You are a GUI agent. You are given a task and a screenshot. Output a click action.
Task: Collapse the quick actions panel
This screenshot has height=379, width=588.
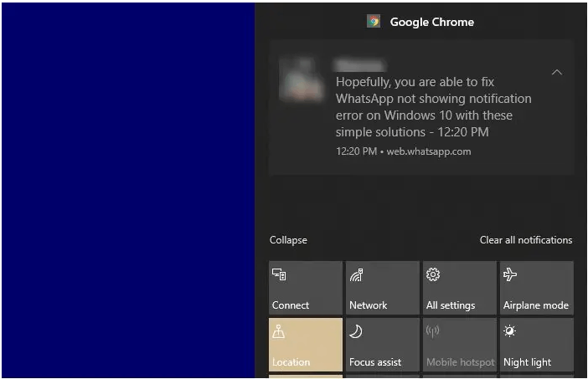pos(288,240)
